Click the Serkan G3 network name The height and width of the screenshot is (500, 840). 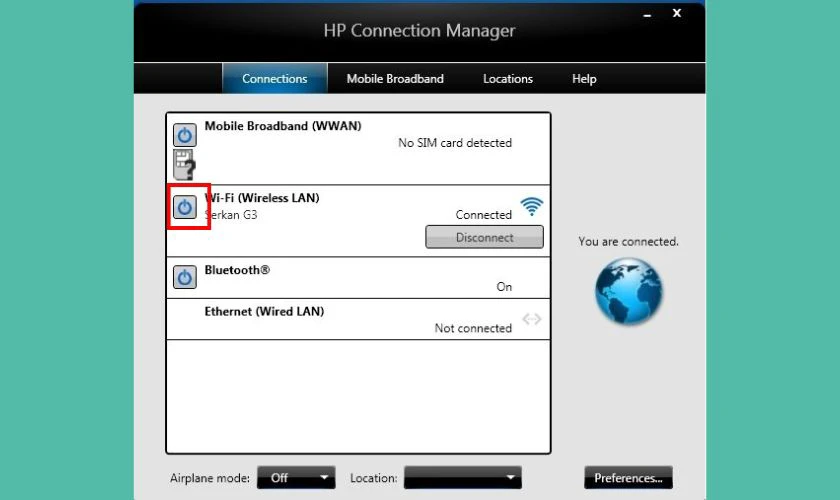coord(231,215)
